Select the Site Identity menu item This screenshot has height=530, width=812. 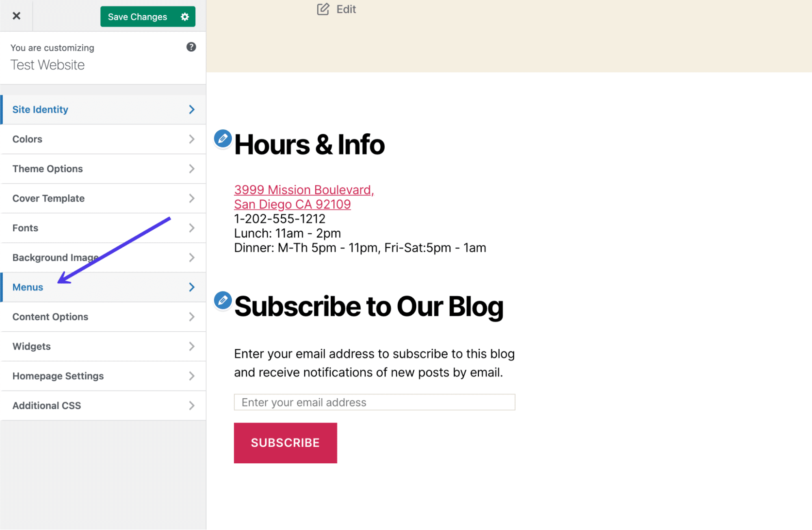coord(103,110)
